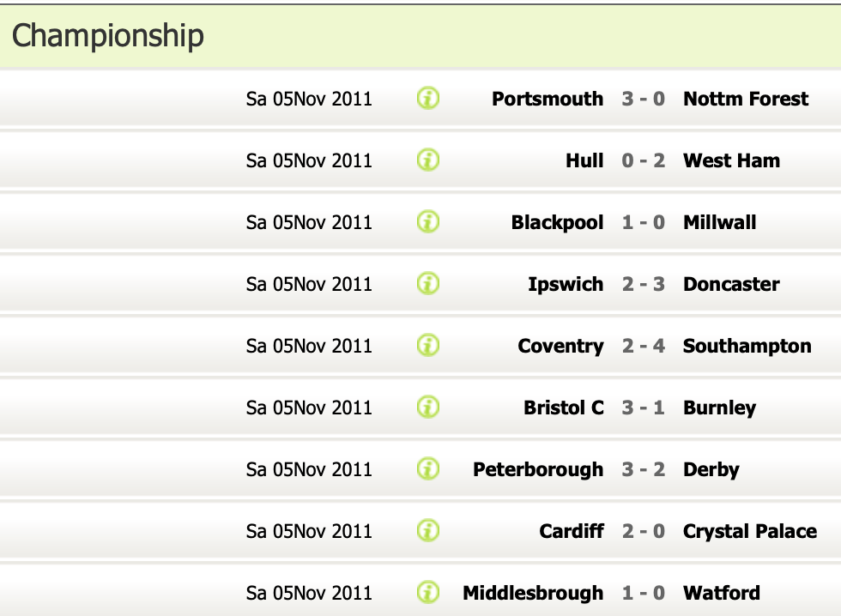This screenshot has width=841, height=616.
Task: Click the date on the Blackpool row
Action: point(309,222)
